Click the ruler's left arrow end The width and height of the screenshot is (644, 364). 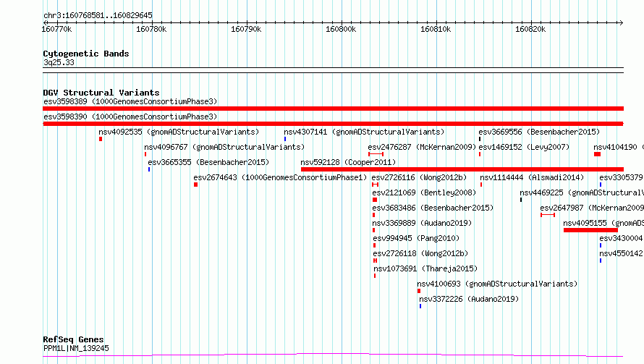[x=45, y=22]
